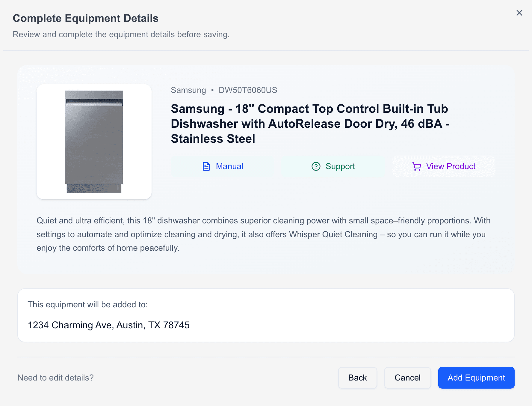Click the View Product button area
Screen dimensions: 532x406
pos(443,166)
